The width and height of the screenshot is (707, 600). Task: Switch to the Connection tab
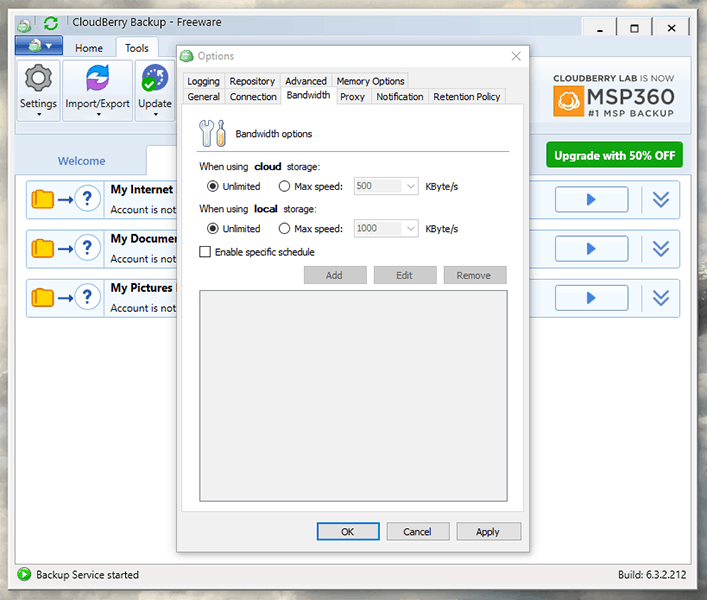[x=253, y=96]
